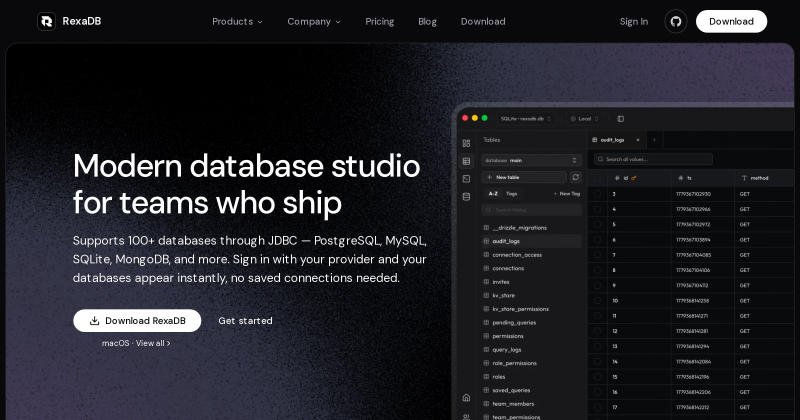Click Get started link
The image size is (800, 420).
point(245,320)
